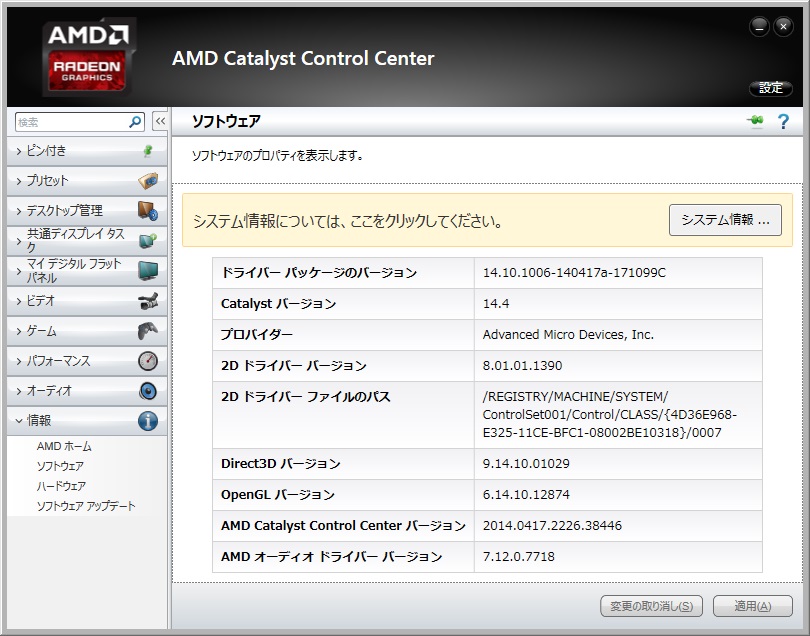Open the ハードウェア page

[x=61, y=486]
